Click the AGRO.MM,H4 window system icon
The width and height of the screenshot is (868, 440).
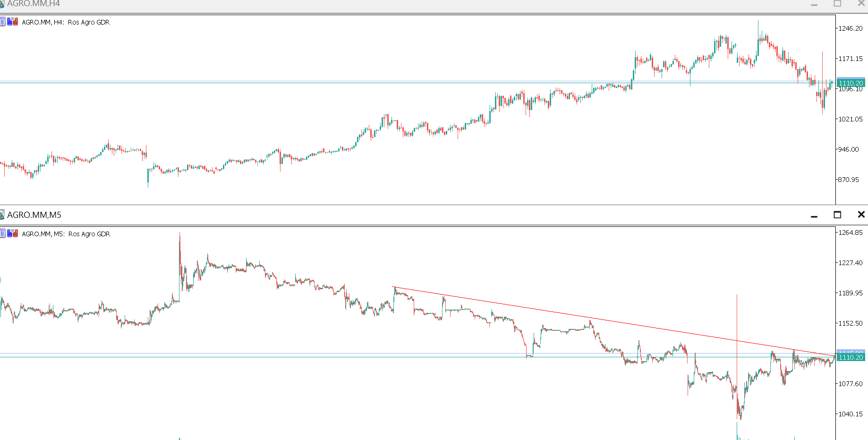pos(2,4)
